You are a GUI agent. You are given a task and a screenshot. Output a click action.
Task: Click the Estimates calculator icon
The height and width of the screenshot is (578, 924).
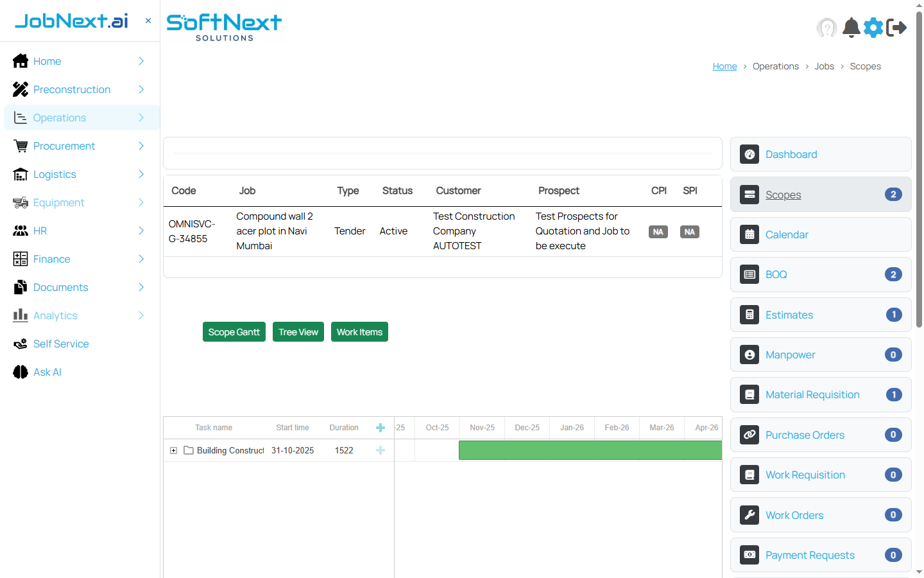pos(749,315)
